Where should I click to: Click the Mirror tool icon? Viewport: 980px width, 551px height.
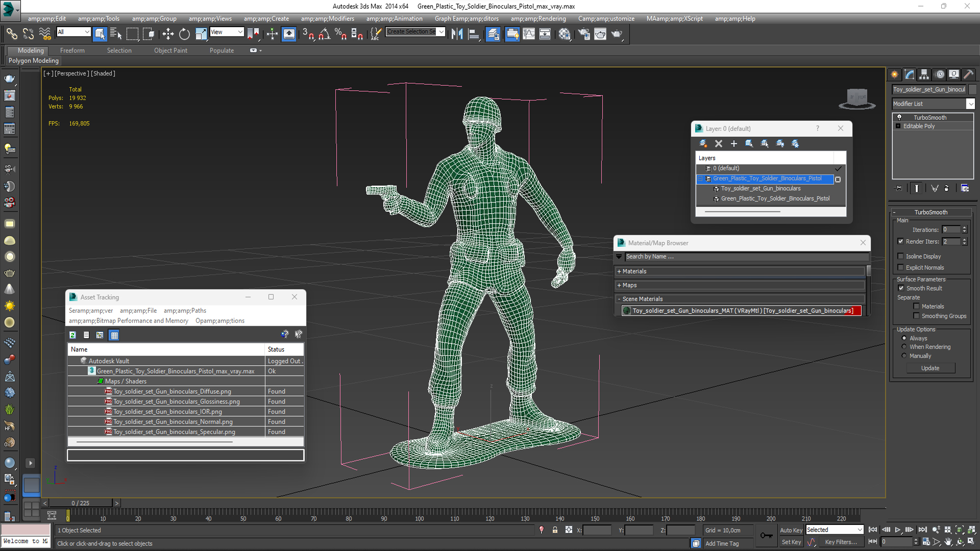pyautogui.click(x=457, y=34)
